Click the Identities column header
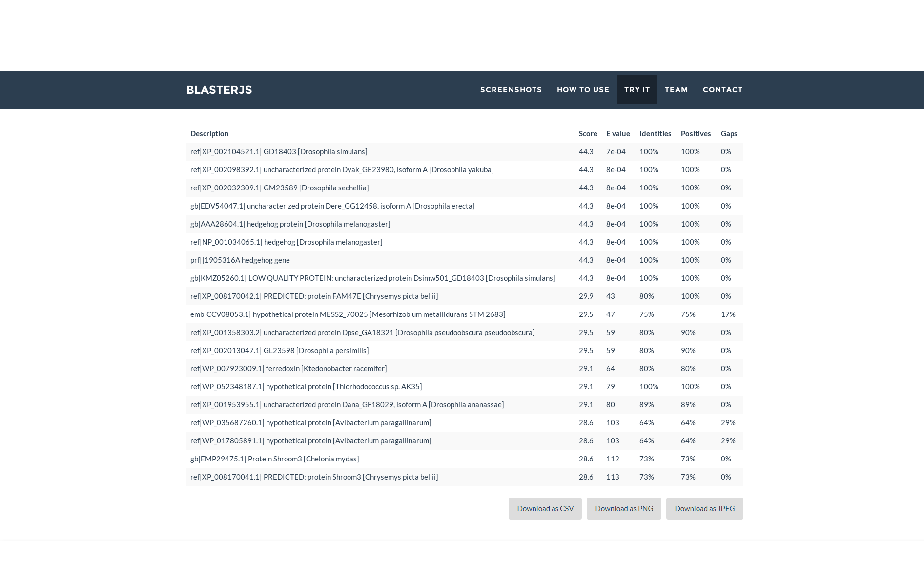 tap(655, 134)
